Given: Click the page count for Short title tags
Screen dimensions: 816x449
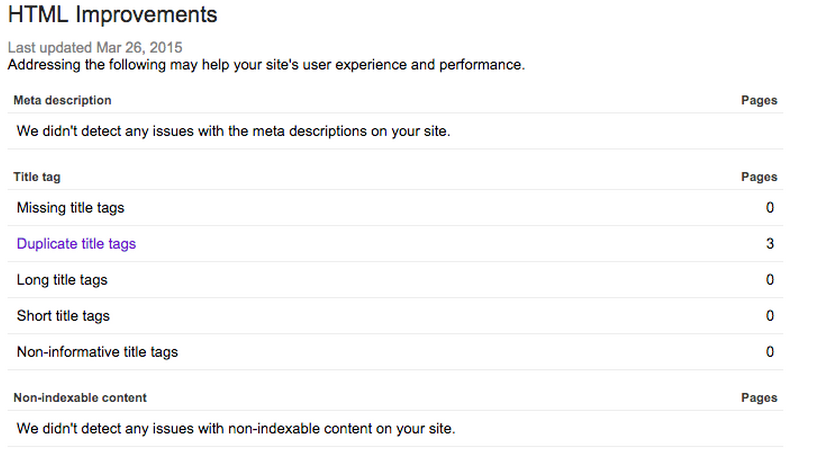Looking at the screenshot, I should click(x=770, y=316).
